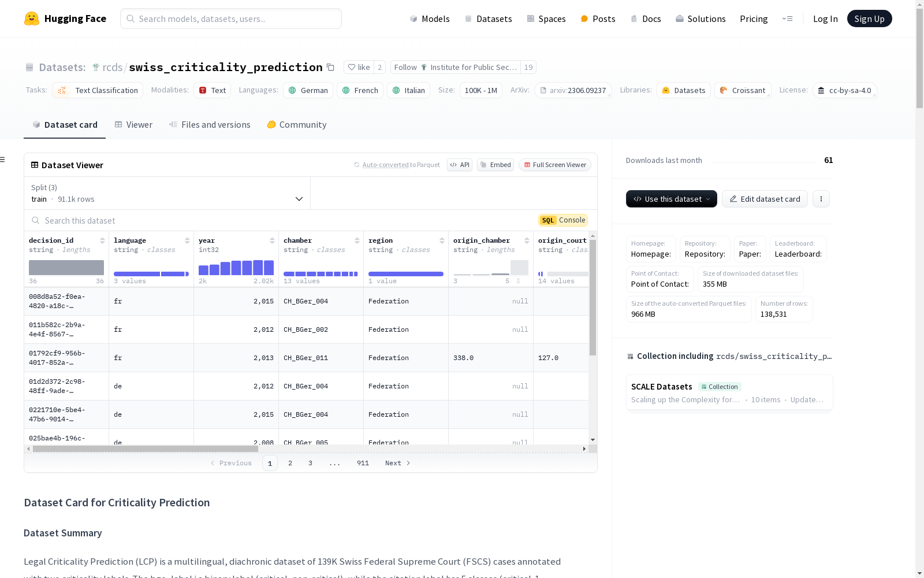This screenshot has height=578, width=924.
Task: Open Full Screen Viewer
Action: (555, 165)
